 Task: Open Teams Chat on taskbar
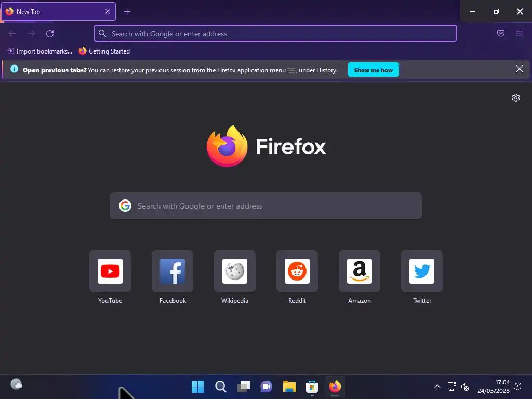[267, 387]
